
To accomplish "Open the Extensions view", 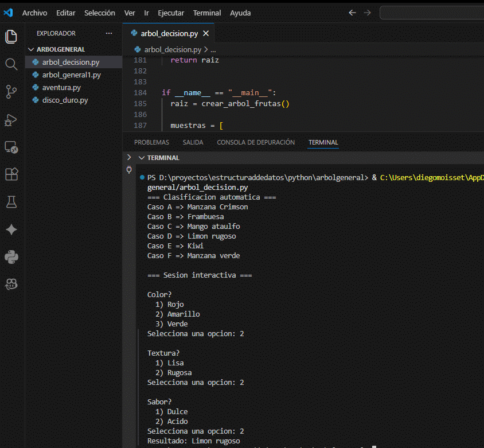I will (11, 174).
